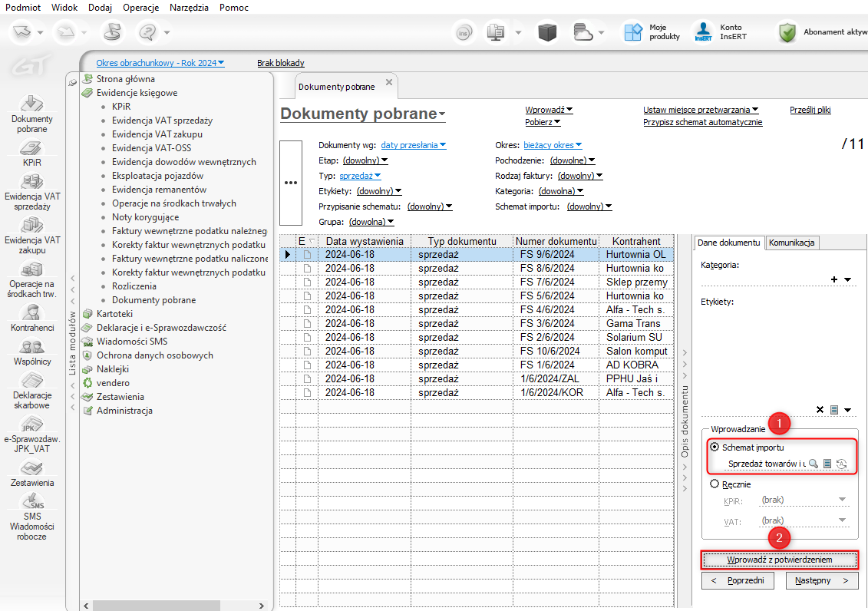Click magnifier icon next to import schema
Screen dimensions: 868x611
click(x=814, y=464)
